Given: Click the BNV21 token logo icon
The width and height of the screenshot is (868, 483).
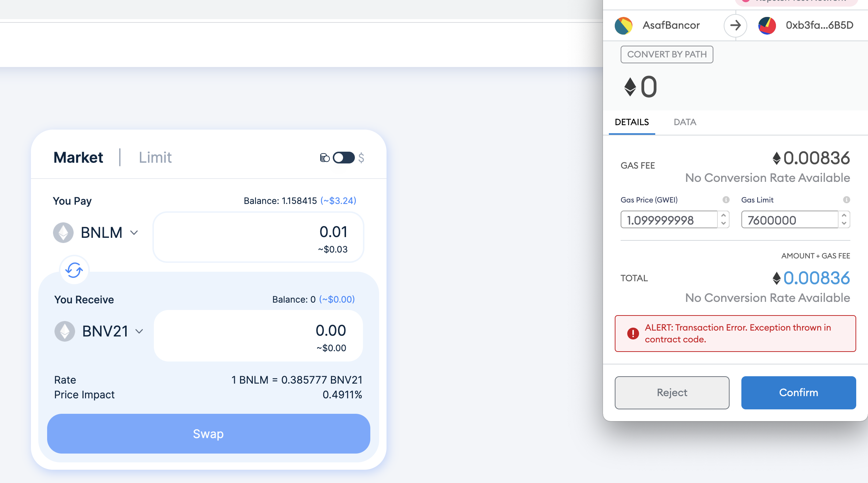Looking at the screenshot, I should (x=65, y=331).
